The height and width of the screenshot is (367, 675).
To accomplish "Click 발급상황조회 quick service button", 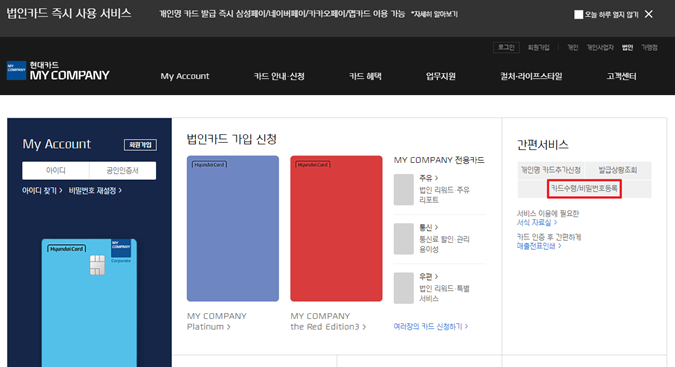I will coord(618,170).
